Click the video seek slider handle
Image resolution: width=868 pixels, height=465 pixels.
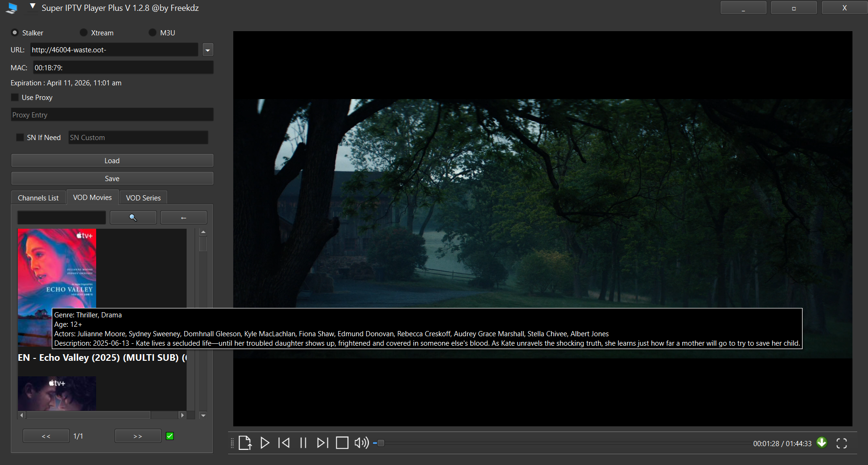[x=381, y=443]
